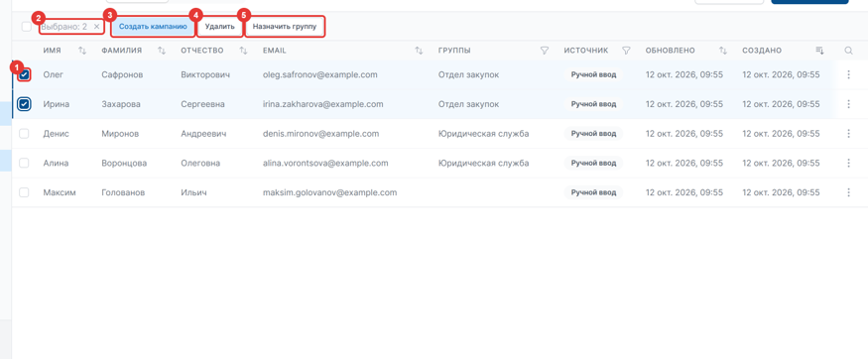The width and height of the screenshot is (868, 359).
Task: Uncheck the Олег Сафронов row checkbox
Action: (24, 74)
